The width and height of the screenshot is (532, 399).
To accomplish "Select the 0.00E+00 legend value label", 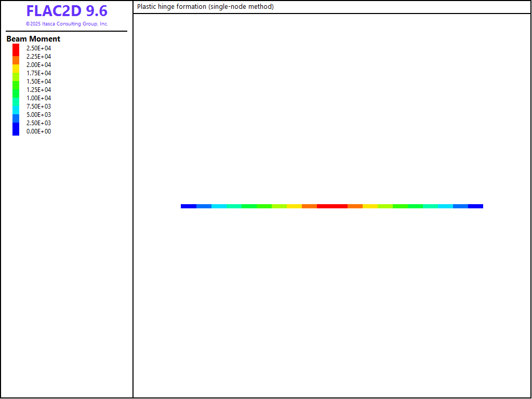I will click(x=39, y=131).
